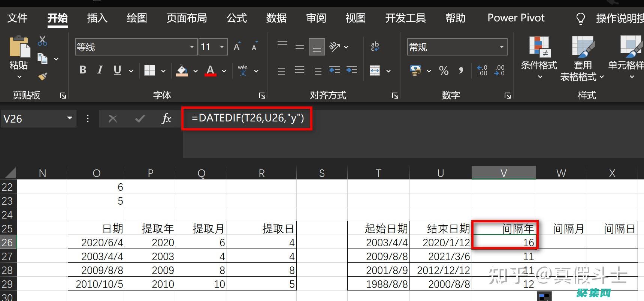Image resolution: width=644 pixels, height=301 pixels.
Task: Click the Format Painter brush icon
Action: [43, 76]
